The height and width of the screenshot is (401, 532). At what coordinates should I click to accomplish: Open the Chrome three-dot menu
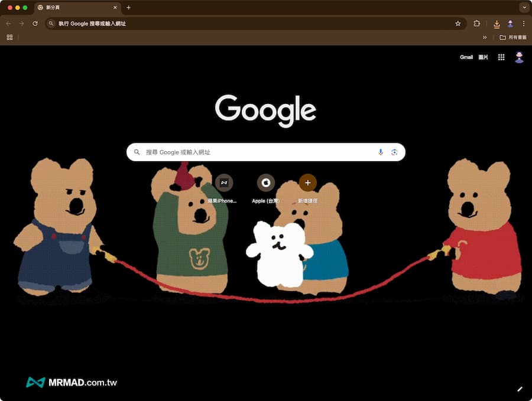(x=523, y=24)
